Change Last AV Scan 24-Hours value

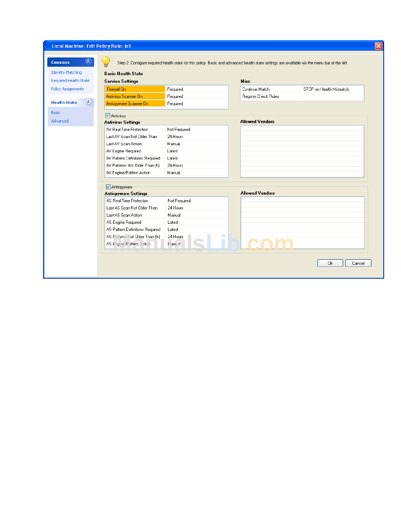(x=196, y=137)
